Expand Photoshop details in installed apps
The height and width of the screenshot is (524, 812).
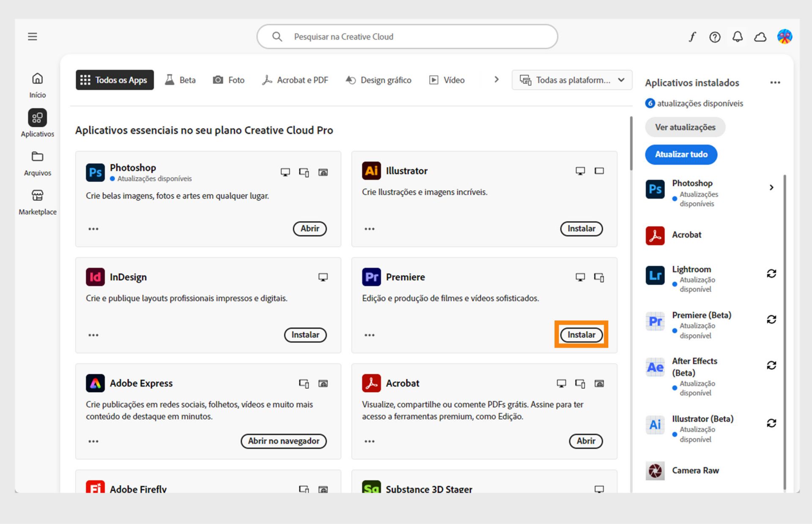click(771, 187)
